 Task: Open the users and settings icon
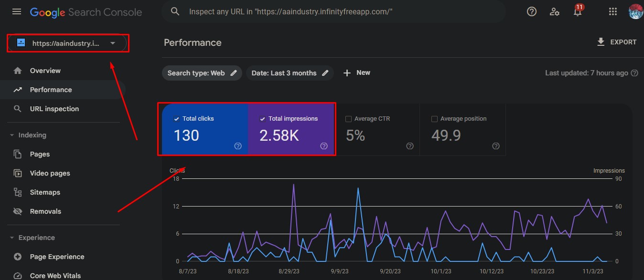554,12
